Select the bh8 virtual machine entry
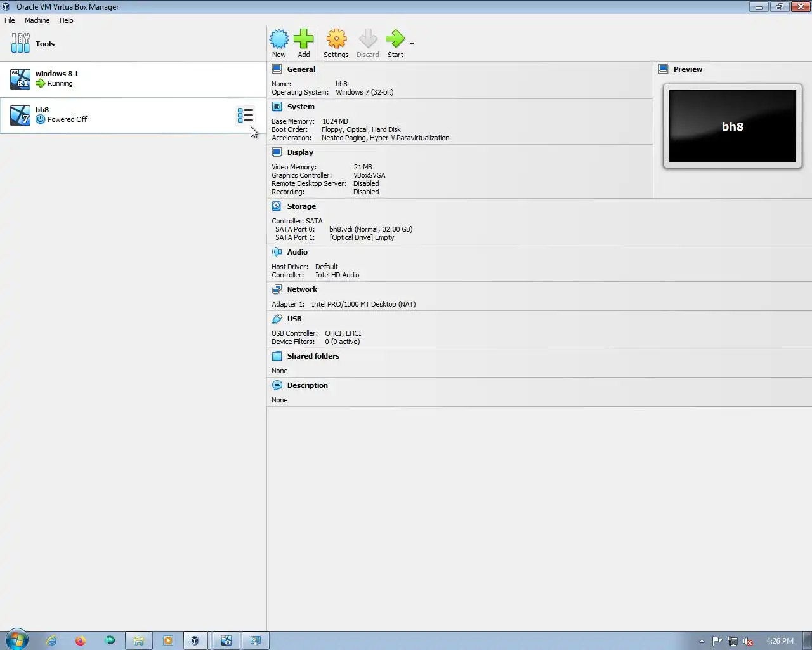 coord(133,116)
